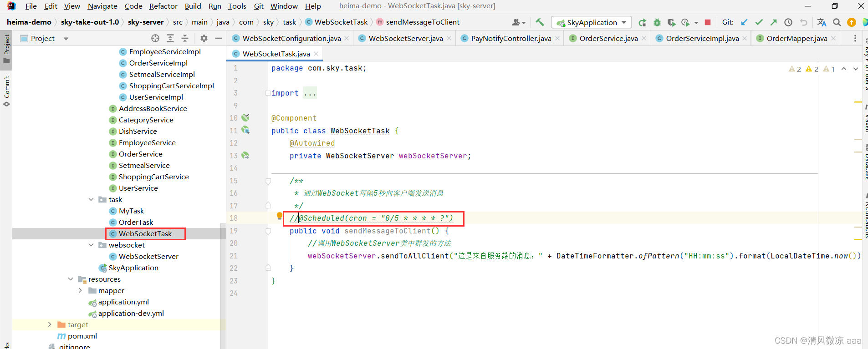Unfold the collapsed import block

(x=268, y=93)
